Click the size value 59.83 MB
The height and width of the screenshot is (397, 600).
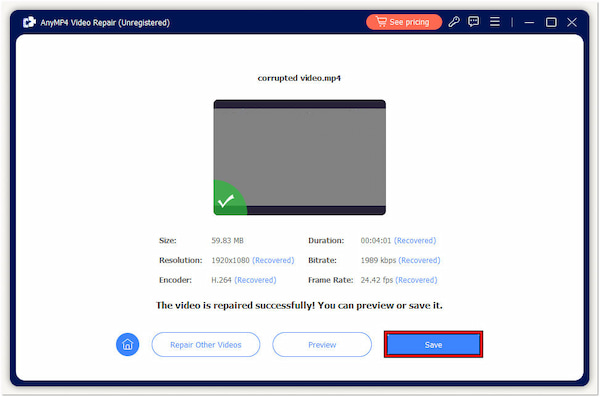coord(227,240)
